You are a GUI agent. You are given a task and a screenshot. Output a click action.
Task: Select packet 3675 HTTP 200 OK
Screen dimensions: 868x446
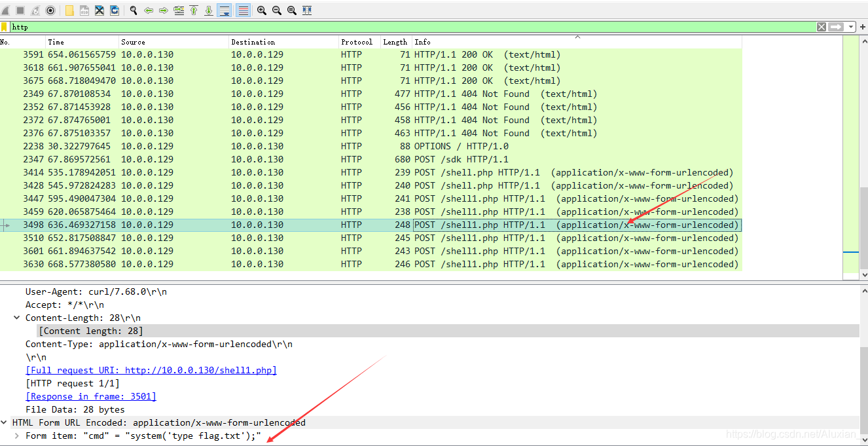click(x=371, y=81)
